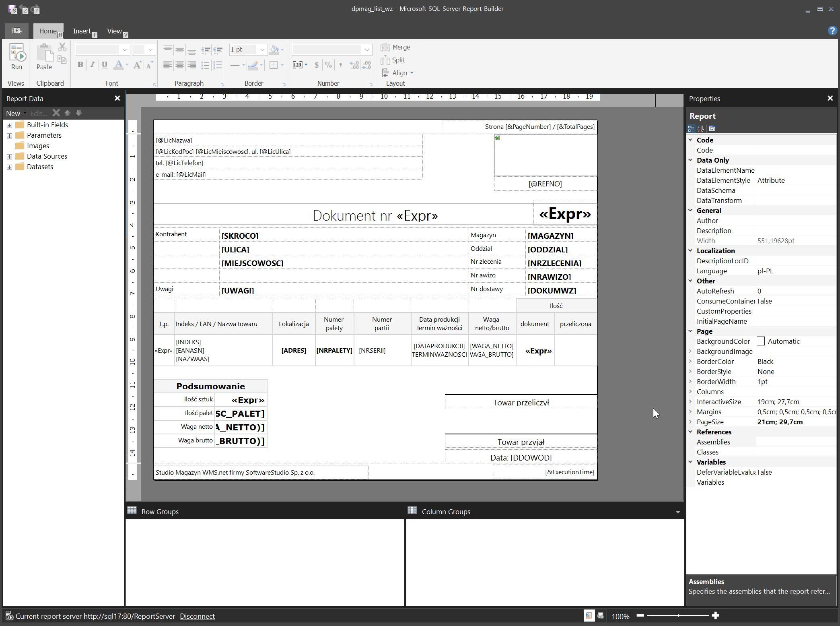Open the font name dropdown
This screenshot has height=626, width=840.
click(125, 50)
